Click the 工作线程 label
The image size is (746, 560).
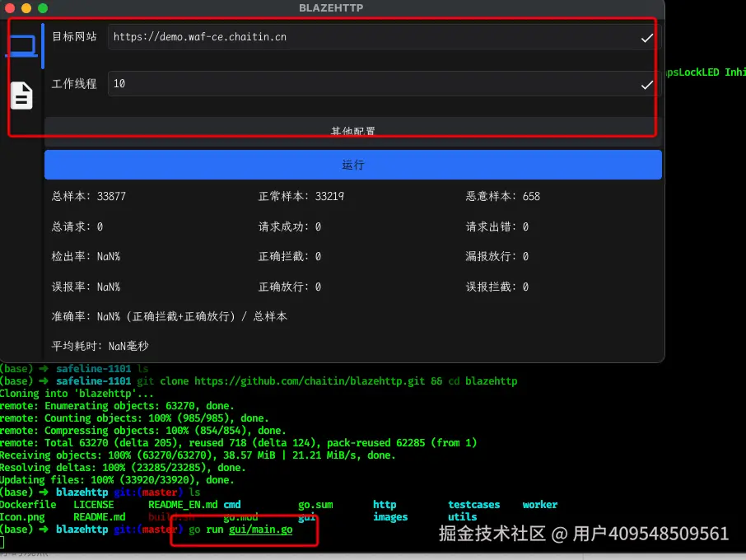[74, 84]
